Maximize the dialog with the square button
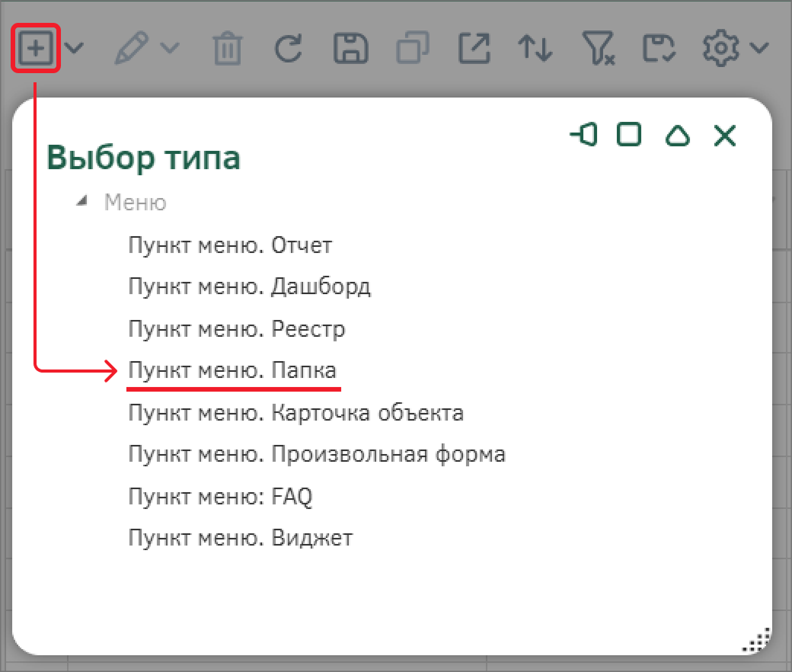This screenshot has width=792, height=672. point(630,136)
